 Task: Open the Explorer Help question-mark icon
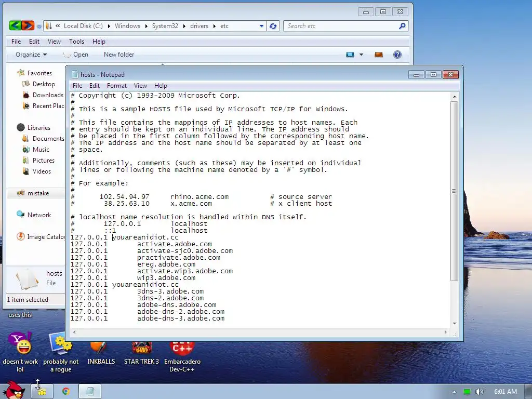[397, 55]
